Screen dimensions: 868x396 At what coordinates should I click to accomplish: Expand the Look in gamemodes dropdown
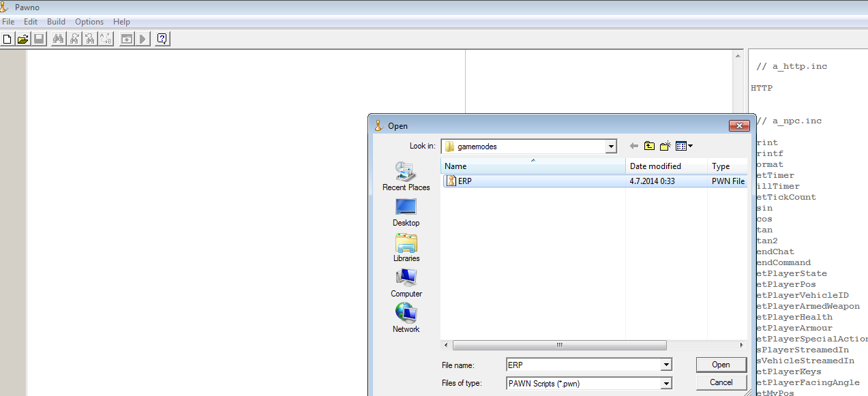click(x=611, y=147)
